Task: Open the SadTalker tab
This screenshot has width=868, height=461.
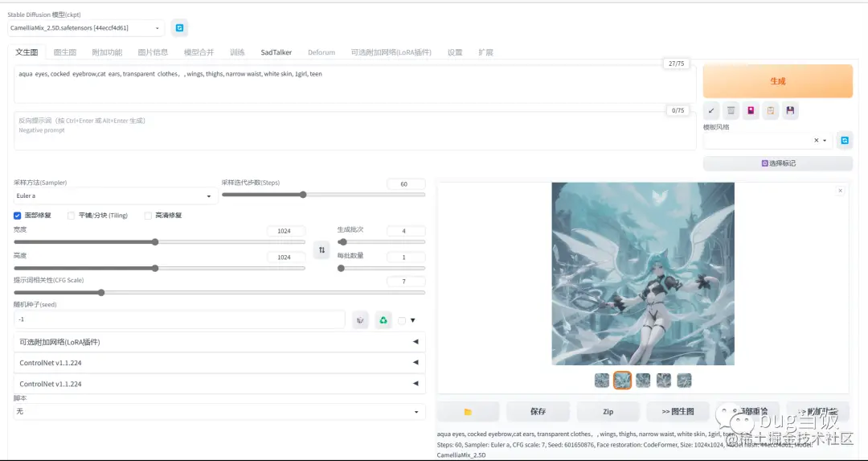Action: point(276,52)
